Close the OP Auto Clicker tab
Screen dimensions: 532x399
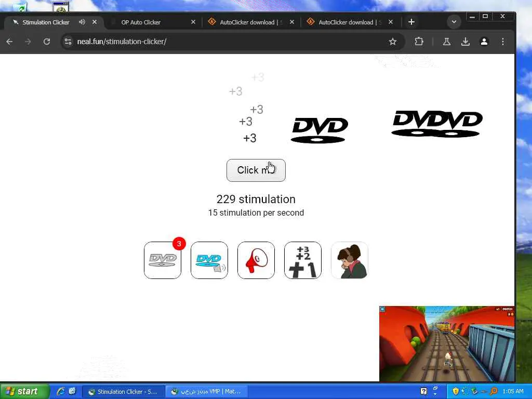[193, 22]
